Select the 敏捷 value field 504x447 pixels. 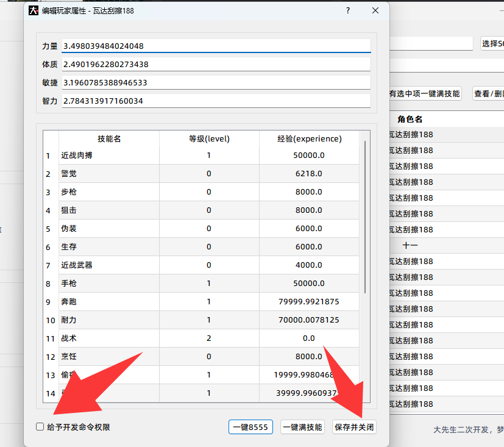[x=216, y=82]
